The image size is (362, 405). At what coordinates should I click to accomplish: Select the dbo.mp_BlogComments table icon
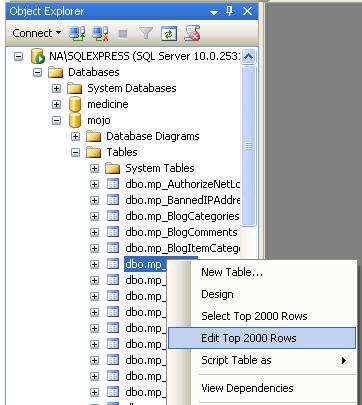[113, 232]
